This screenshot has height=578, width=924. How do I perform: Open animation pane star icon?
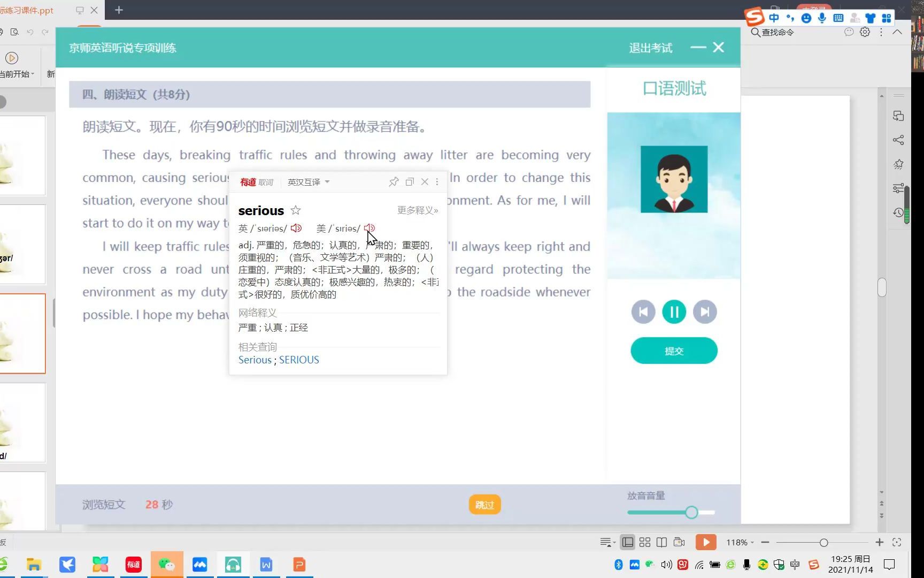898,164
